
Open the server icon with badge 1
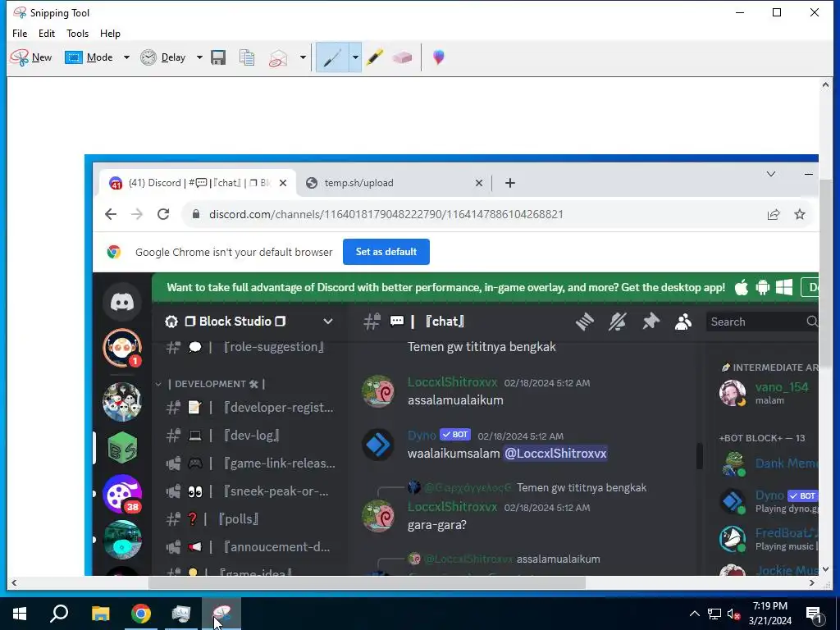[122, 348]
